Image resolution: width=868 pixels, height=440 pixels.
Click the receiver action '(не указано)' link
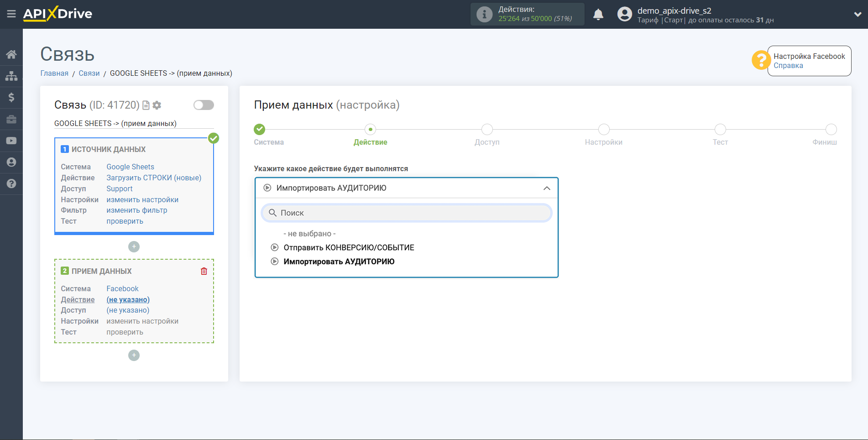pos(128,299)
